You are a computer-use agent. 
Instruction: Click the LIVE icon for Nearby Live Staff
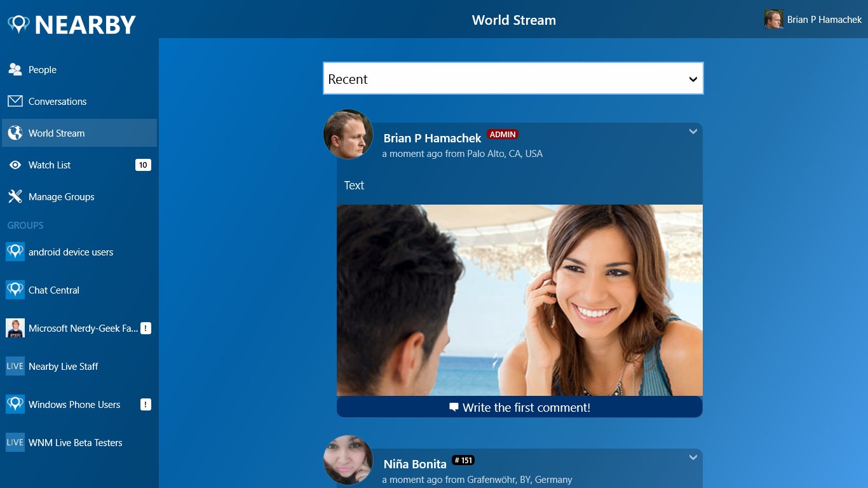[15, 366]
